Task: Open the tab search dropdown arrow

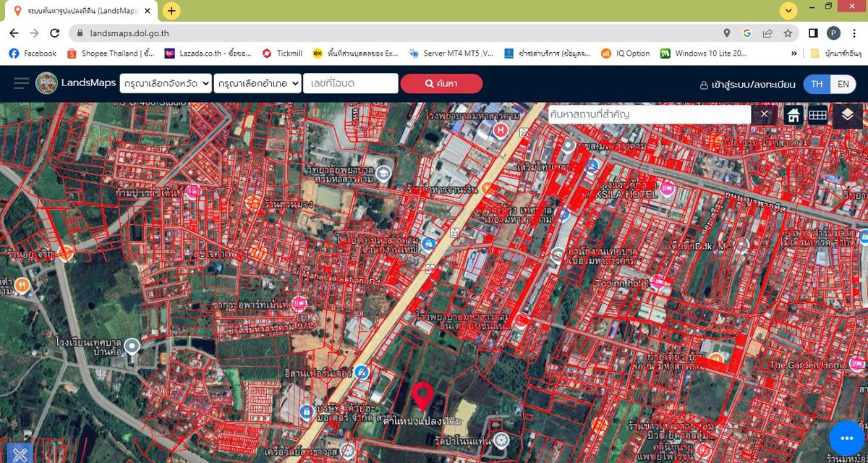Action: coord(788,11)
